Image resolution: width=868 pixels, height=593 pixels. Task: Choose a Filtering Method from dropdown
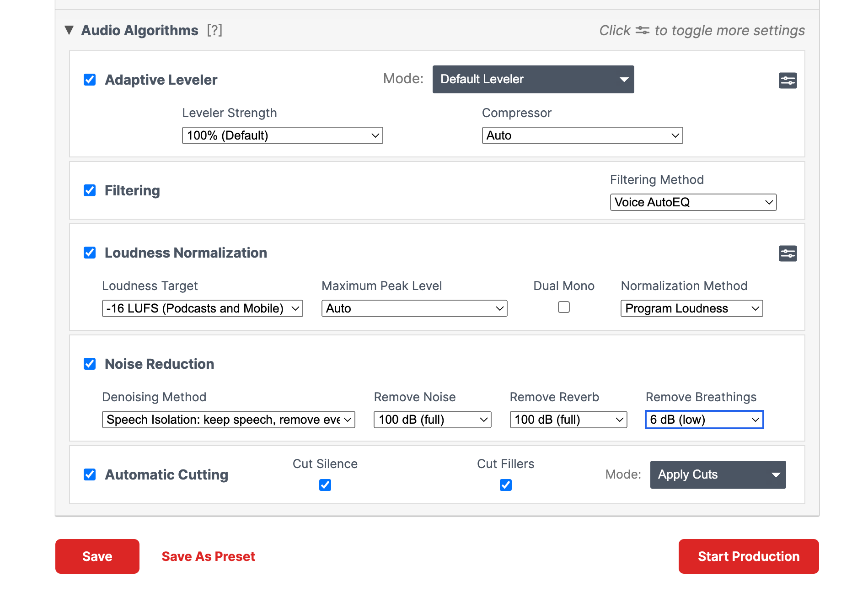click(x=693, y=202)
